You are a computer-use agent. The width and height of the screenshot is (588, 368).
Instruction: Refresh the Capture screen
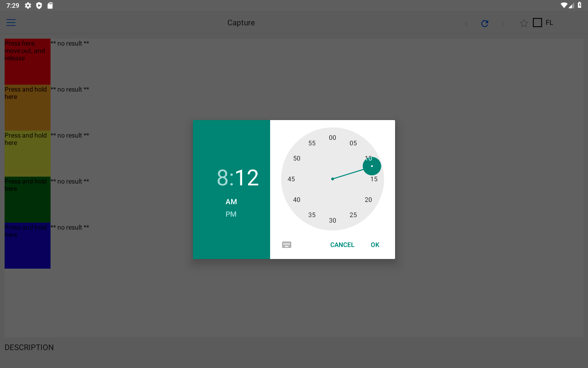(x=485, y=23)
